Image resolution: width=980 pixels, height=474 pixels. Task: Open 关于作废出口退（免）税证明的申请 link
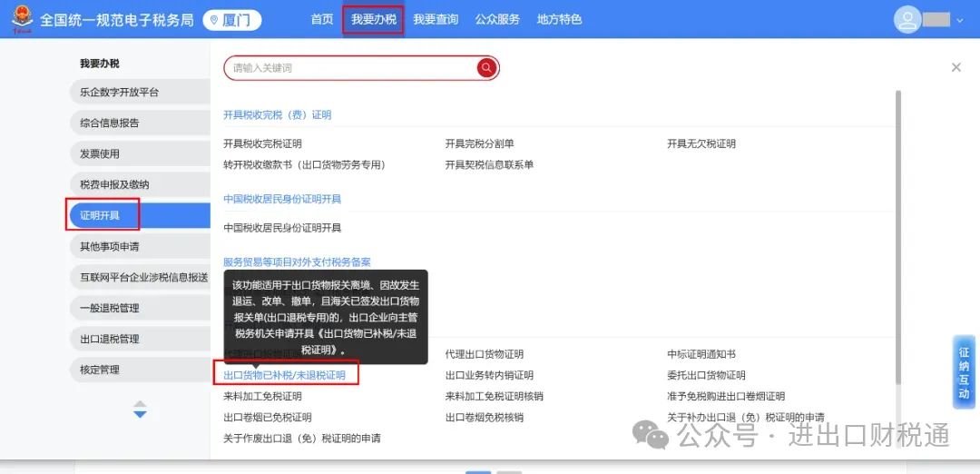coord(302,439)
